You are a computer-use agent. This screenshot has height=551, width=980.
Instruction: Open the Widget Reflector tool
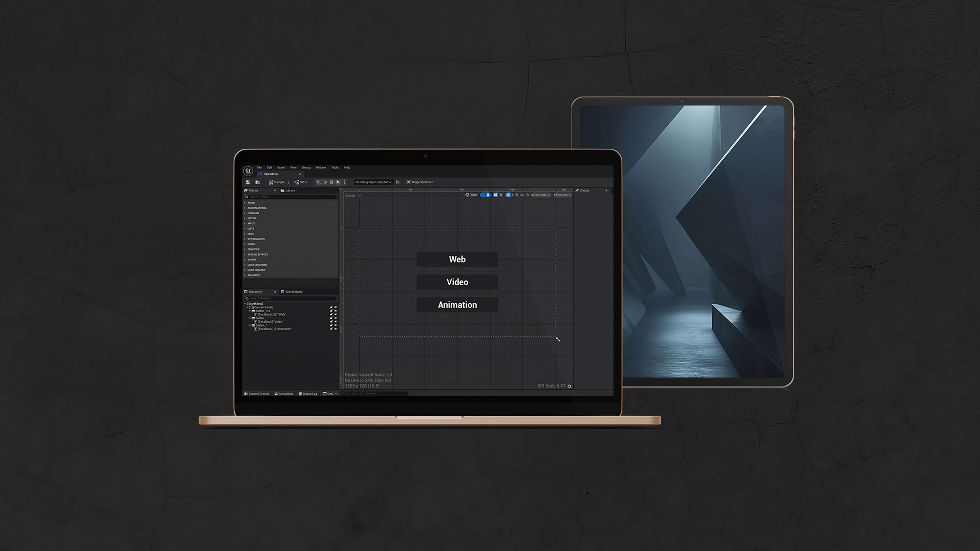click(419, 182)
